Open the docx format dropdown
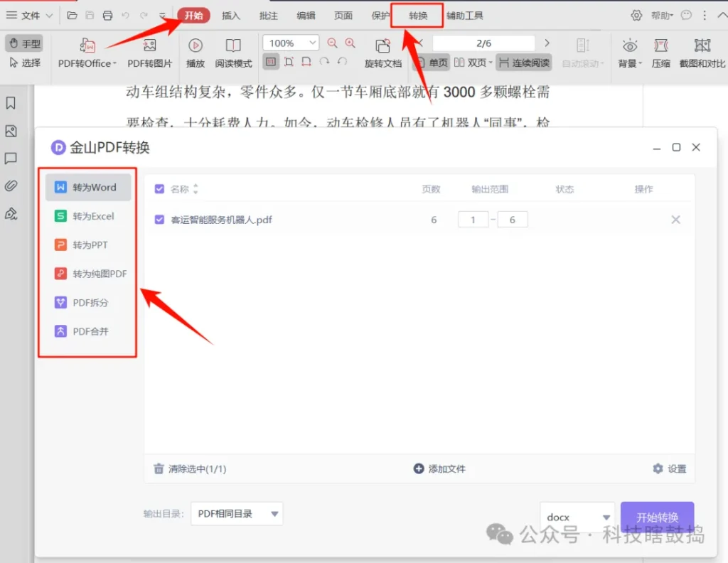Image resolution: width=728 pixels, height=563 pixels. click(577, 517)
